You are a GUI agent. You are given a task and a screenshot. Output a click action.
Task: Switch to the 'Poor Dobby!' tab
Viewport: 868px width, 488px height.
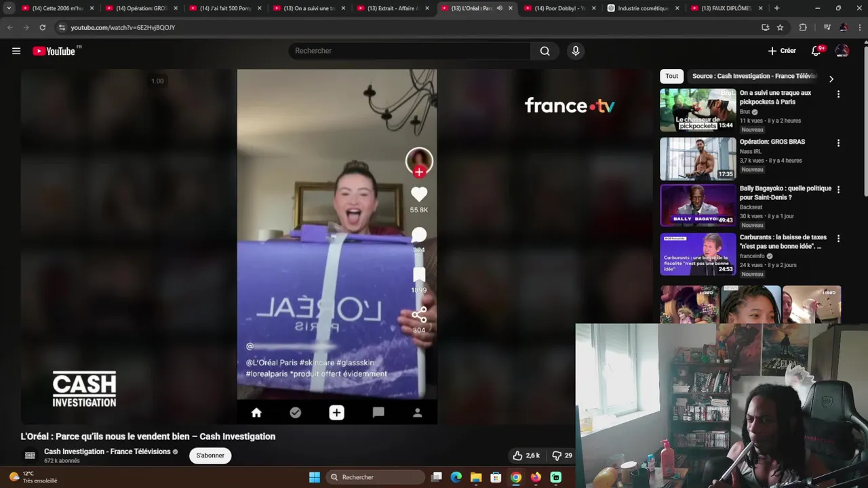[559, 8]
